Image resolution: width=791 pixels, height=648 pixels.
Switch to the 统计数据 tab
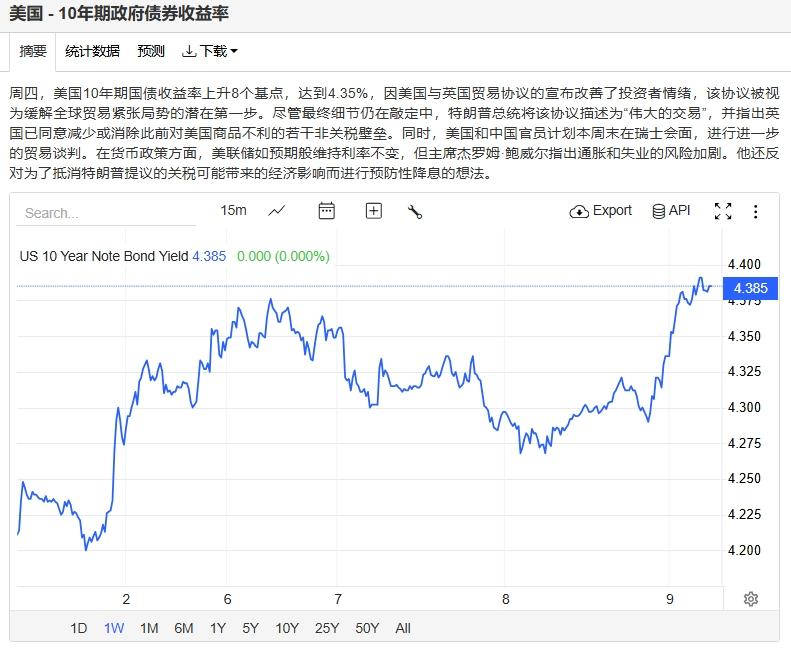coord(92,51)
